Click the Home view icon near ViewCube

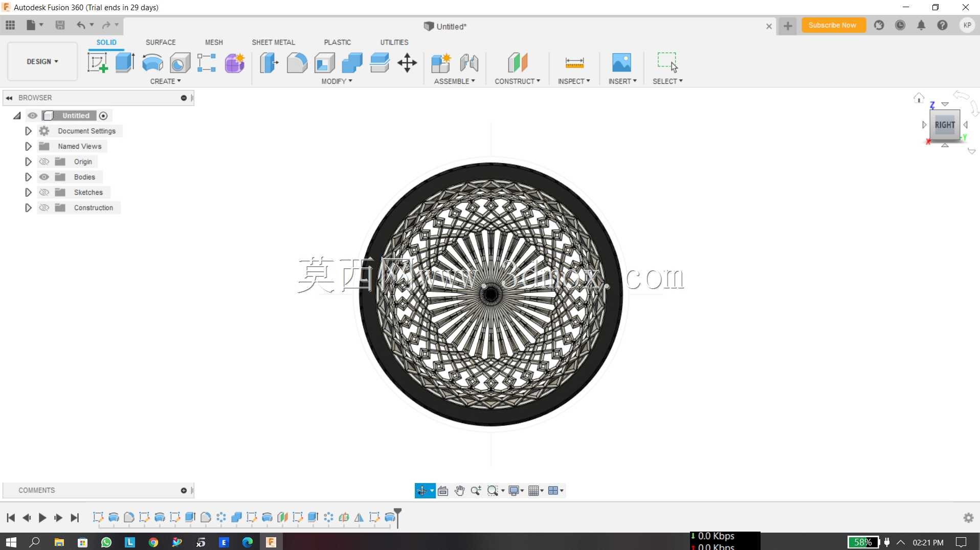pyautogui.click(x=919, y=98)
